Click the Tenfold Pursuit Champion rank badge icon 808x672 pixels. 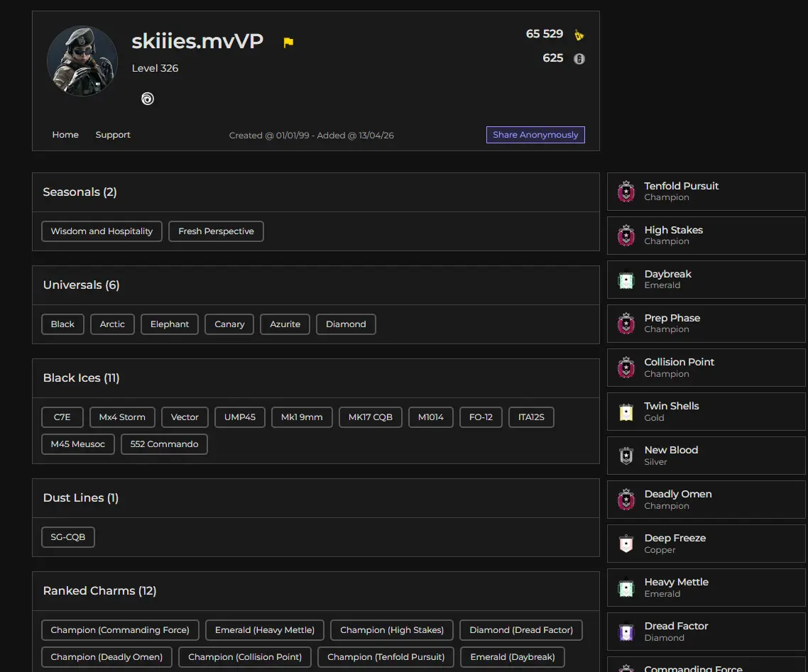[626, 192]
